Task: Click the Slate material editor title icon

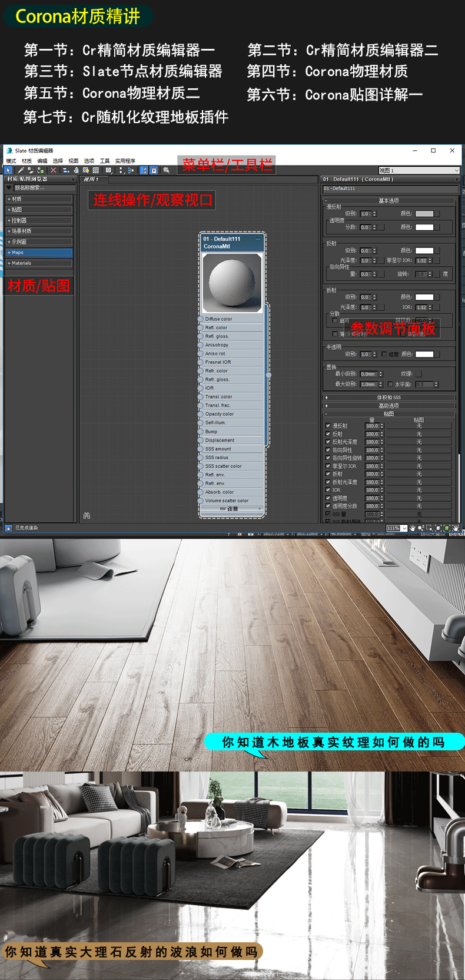Action: (x=9, y=151)
